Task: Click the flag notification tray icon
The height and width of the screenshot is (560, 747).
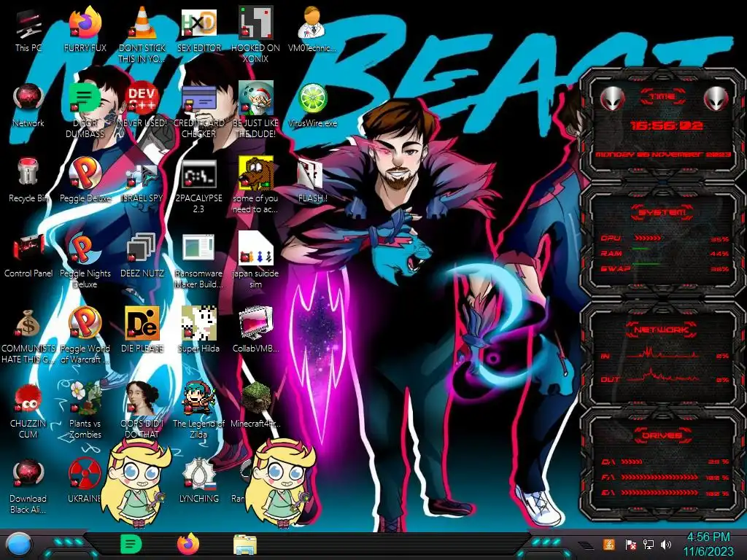Action: (630, 544)
